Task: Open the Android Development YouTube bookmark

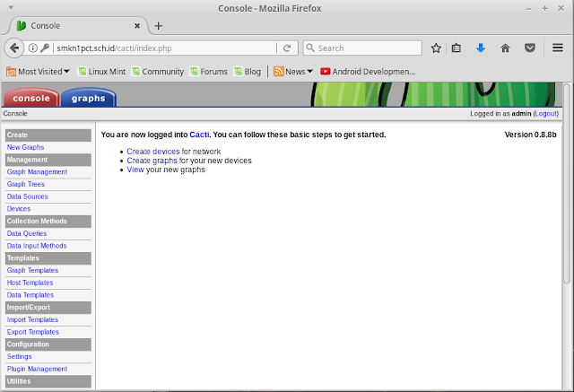Action: click(368, 72)
